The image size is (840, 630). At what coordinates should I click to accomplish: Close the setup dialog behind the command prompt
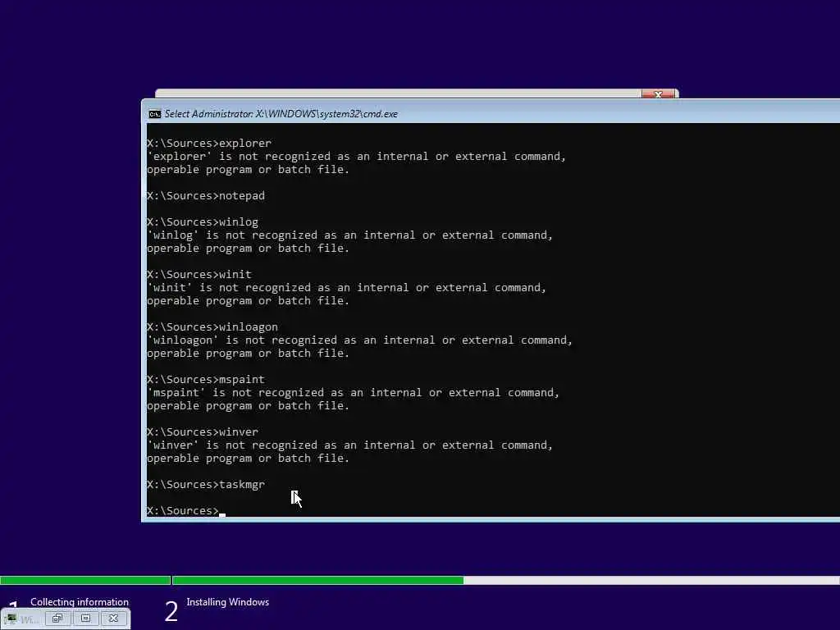[x=658, y=94]
